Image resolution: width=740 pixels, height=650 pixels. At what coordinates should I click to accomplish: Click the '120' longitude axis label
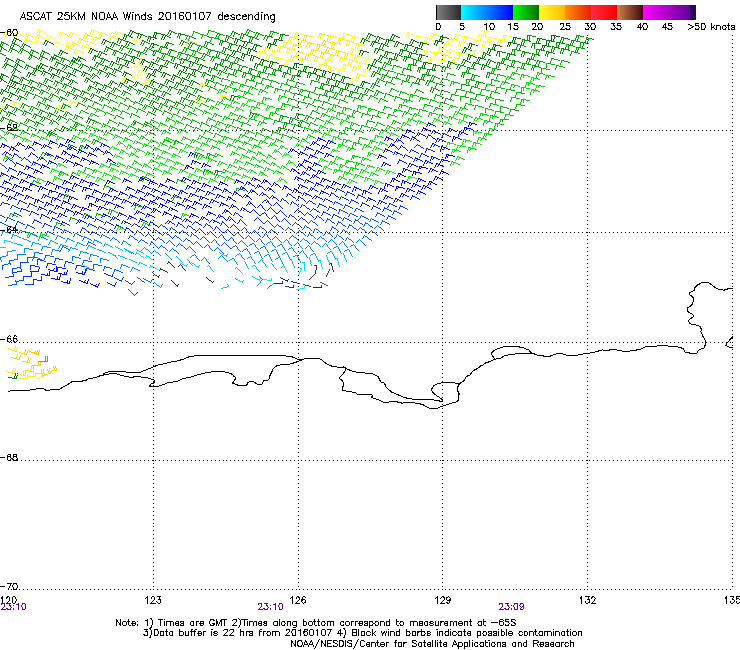pos(8,599)
